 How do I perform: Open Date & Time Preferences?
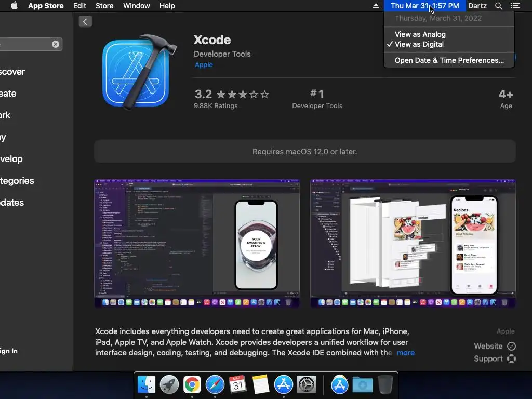click(449, 60)
